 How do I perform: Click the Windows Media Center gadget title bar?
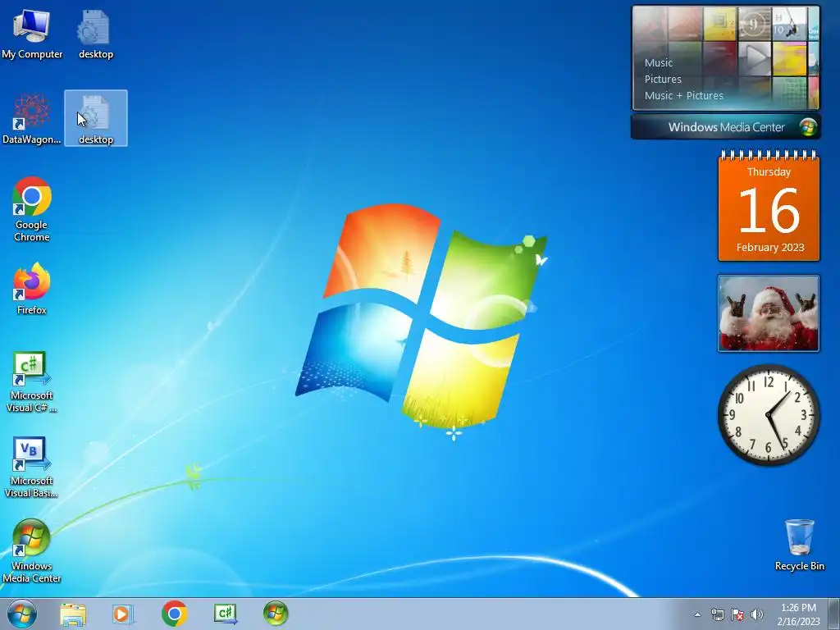coord(726,127)
